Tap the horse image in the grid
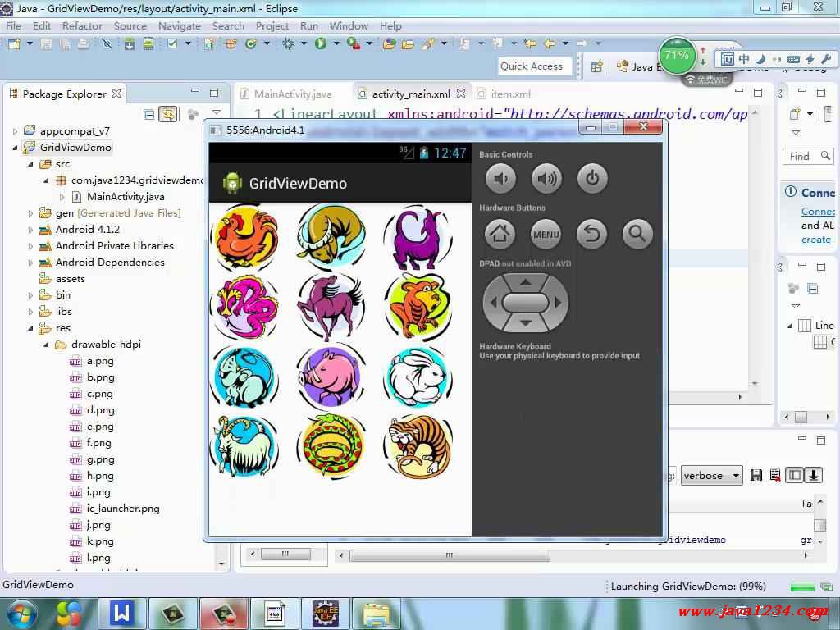The width and height of the screenshot is (840, 630). coord(331,307)
